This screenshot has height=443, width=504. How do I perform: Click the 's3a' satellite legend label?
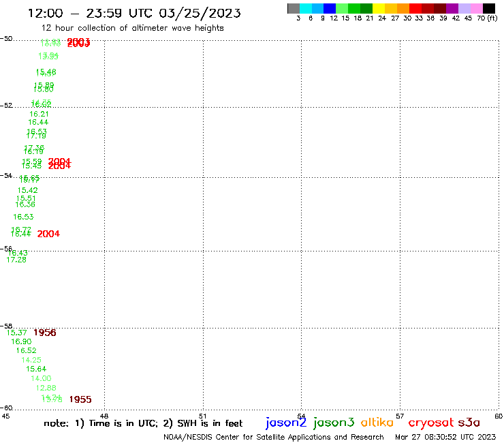(x=469, y=423)
